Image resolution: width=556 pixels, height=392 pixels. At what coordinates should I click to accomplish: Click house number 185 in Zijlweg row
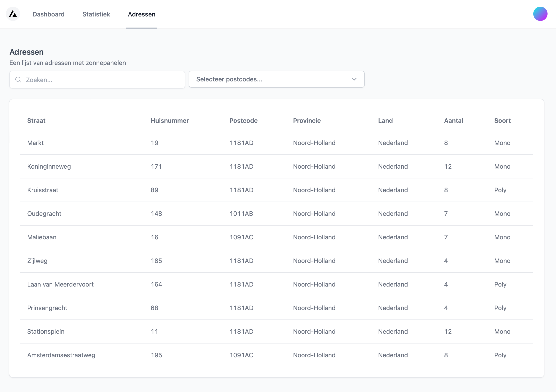coord(156,261)
